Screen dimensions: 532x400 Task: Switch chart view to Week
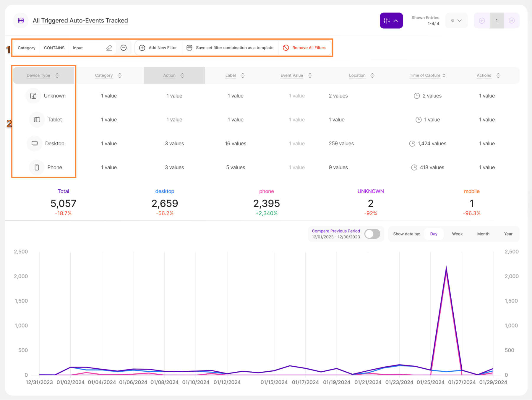click(457, 234)
